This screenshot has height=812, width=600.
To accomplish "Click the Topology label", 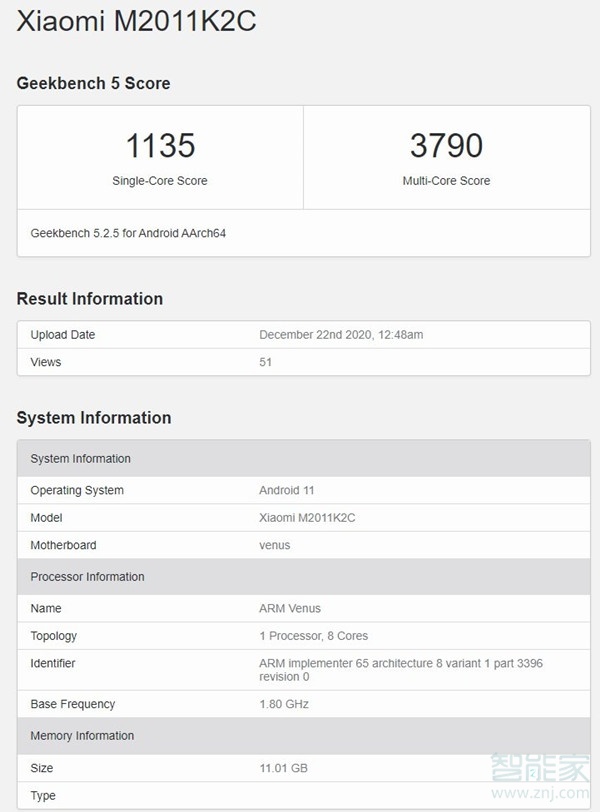I will coord(53,636).
